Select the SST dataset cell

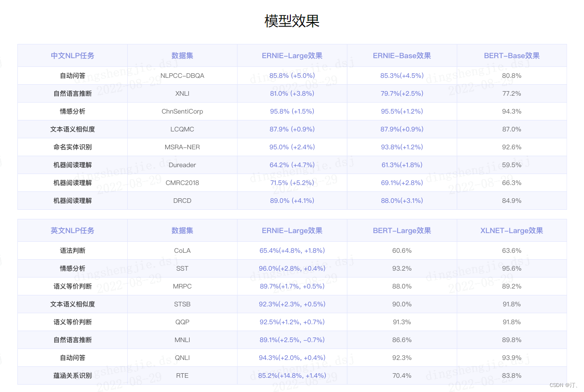[x=182, y=268]
